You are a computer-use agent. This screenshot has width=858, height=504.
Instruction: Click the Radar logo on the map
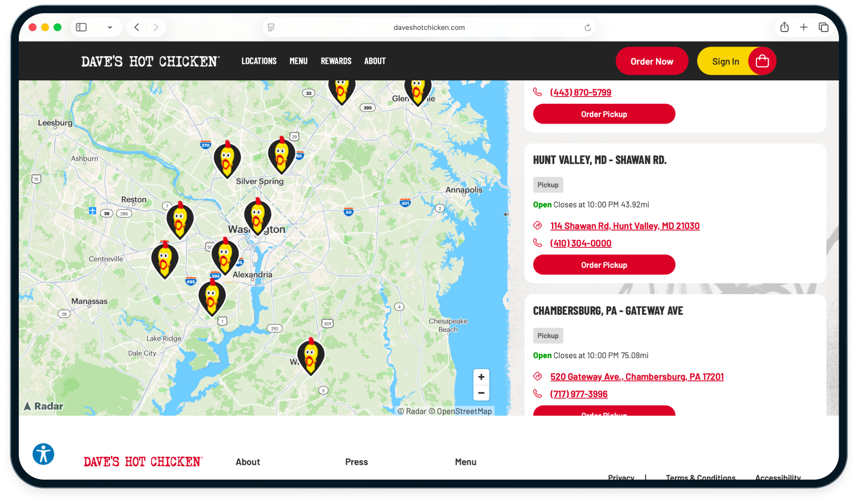43,406
